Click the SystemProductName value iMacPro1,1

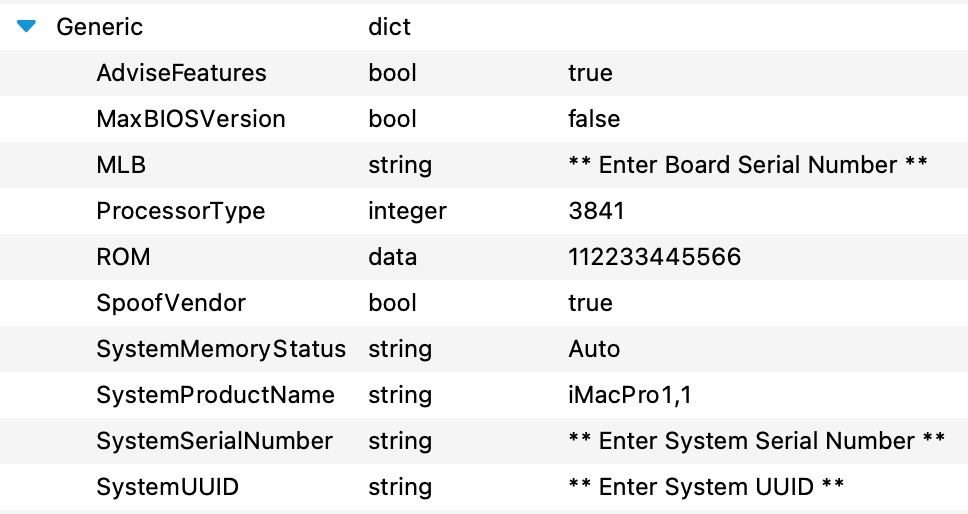click(630, 395)
